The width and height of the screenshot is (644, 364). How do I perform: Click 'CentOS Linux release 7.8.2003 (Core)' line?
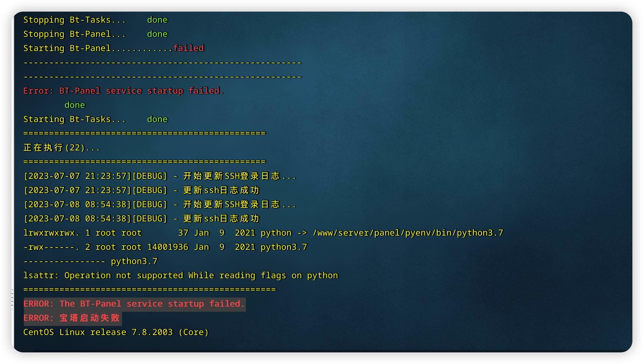click(x=116, y=332)
